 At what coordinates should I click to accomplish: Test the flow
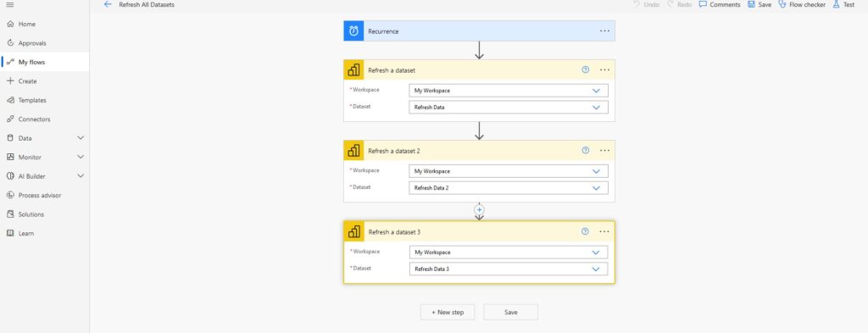click(x=843, y=4)
